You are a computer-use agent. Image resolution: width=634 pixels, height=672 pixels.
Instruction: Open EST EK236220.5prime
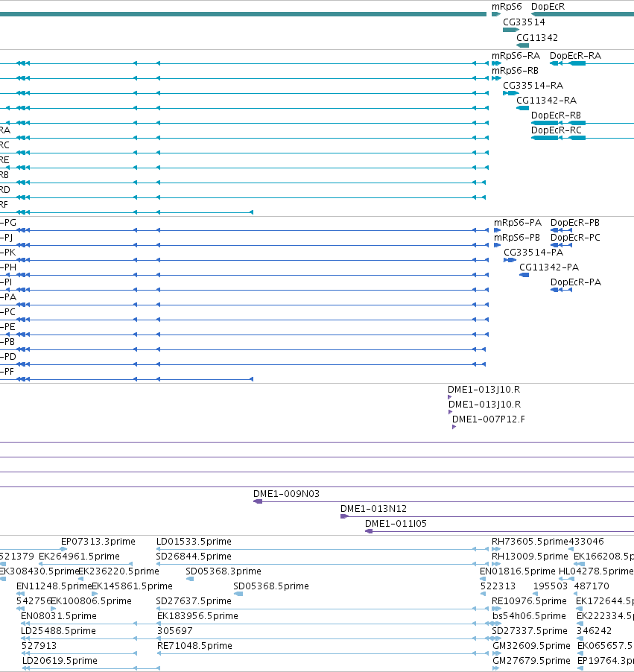pos(80,579)
